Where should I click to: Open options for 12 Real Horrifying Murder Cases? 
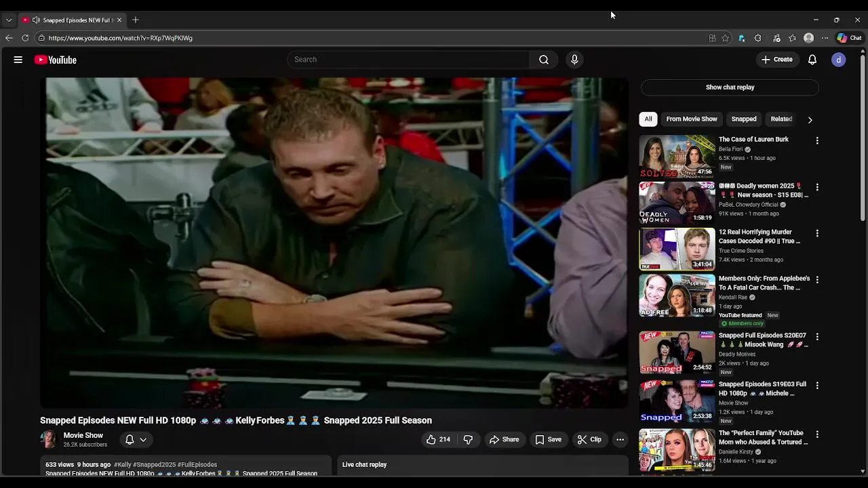[817, 233]
